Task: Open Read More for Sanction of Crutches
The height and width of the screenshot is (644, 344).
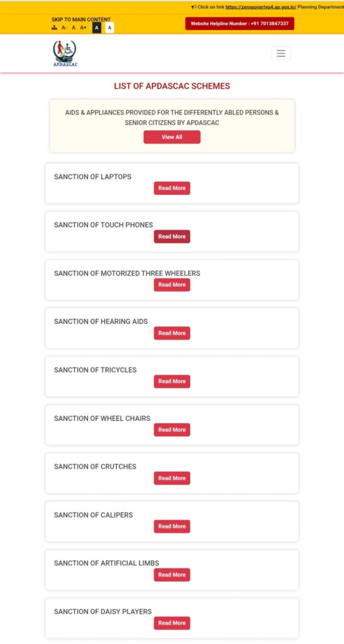Action: pyautogui.click(x=172, y=478)
